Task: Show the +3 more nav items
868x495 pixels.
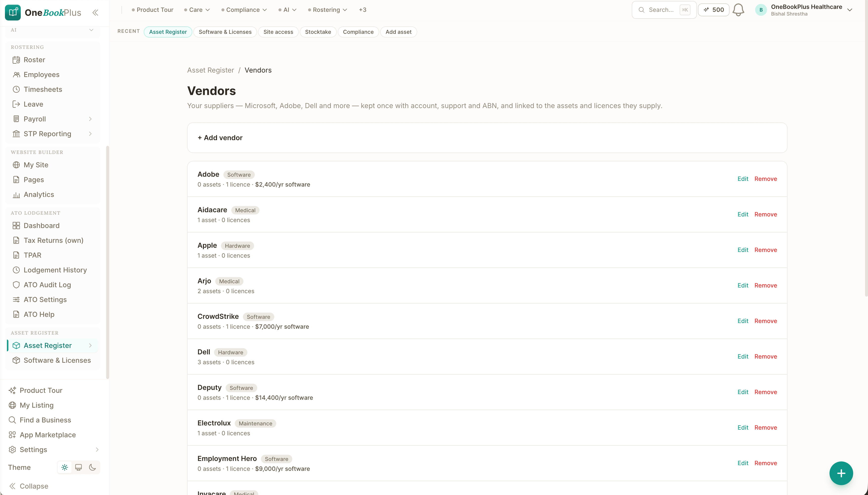Action: pos(362,10)
